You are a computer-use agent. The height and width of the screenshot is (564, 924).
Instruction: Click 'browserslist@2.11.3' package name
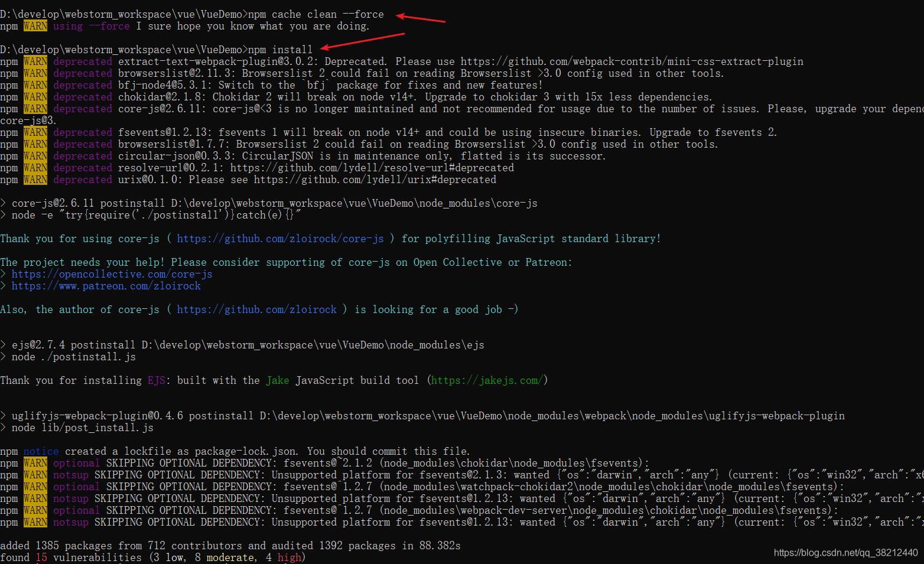click(175, 73)
